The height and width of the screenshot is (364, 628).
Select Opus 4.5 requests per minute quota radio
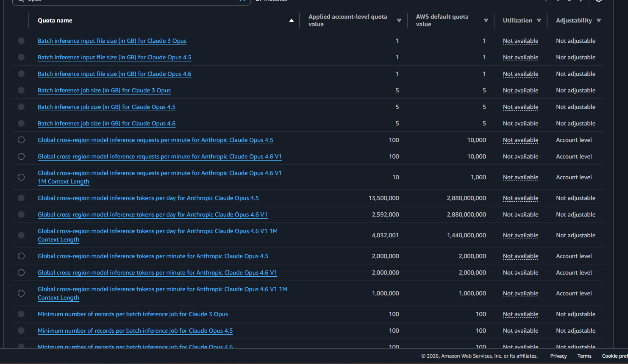point(21,140)
